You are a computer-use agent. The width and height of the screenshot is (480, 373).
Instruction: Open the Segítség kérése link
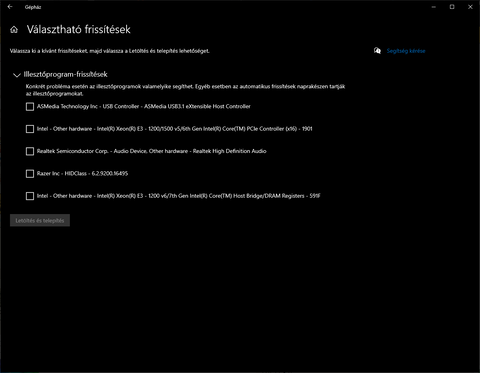[x=406, y=51]
